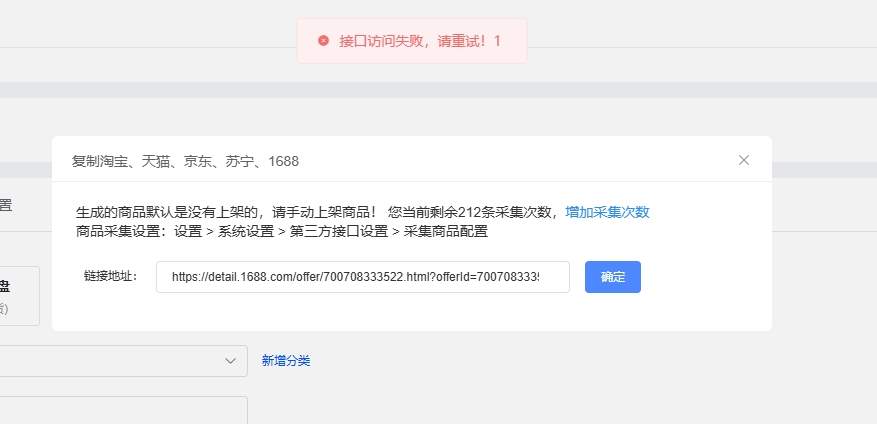877x424 pixels.
Task: Click dialog title 复制淘宝、天猫、京东、苏宁、1688
Action: click(185, 161)
